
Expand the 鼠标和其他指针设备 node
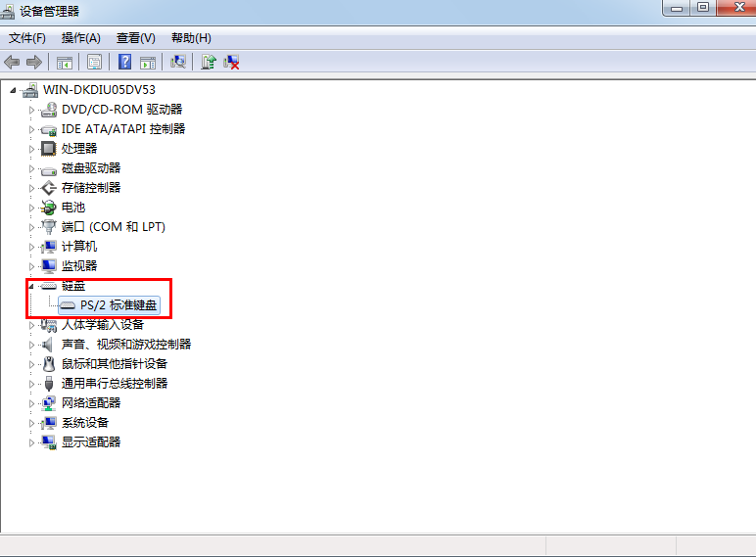pos(31,365)
